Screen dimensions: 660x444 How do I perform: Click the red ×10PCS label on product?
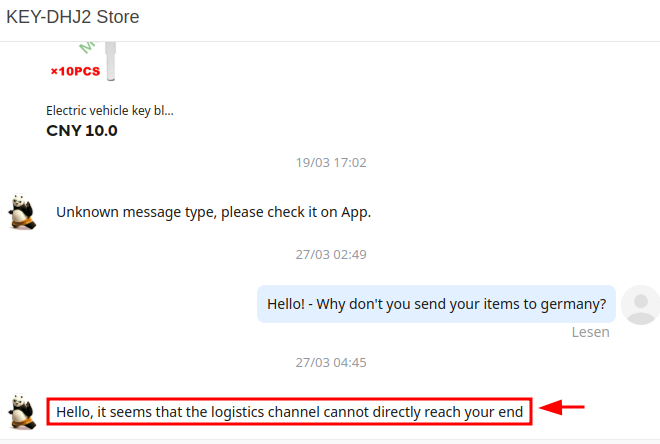click(77, 71)
